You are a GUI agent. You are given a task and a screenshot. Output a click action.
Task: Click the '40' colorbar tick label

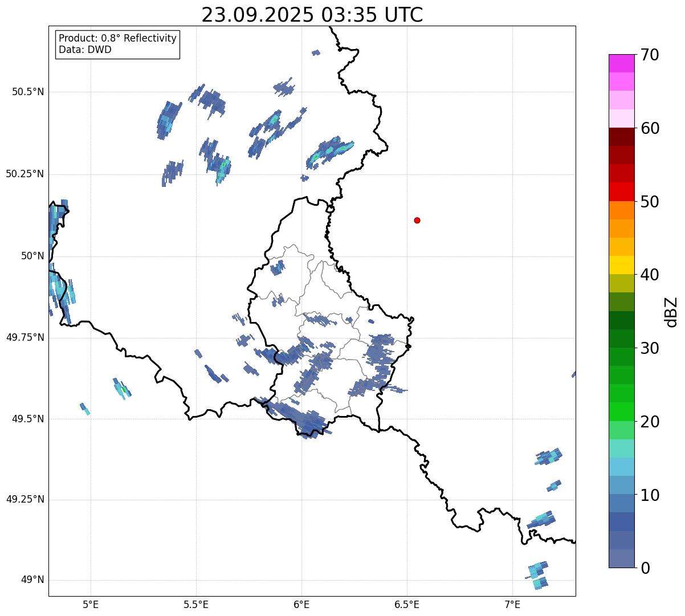coord(650,275)
